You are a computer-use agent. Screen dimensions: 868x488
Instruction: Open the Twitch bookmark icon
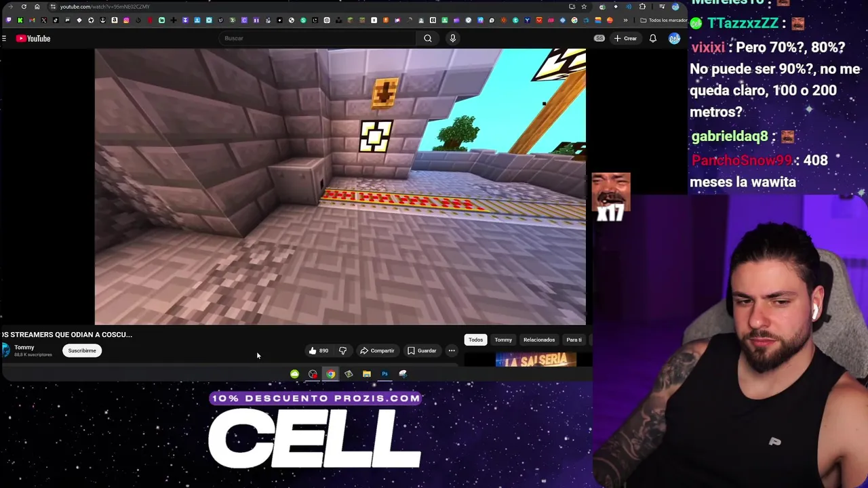point(8,20)
